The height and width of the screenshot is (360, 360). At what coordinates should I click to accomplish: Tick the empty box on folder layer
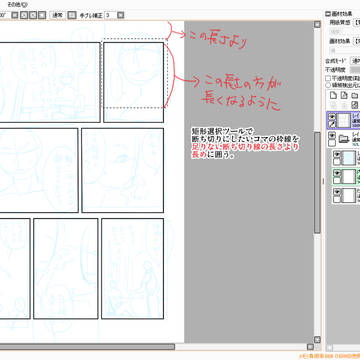(x=332, y=143)
